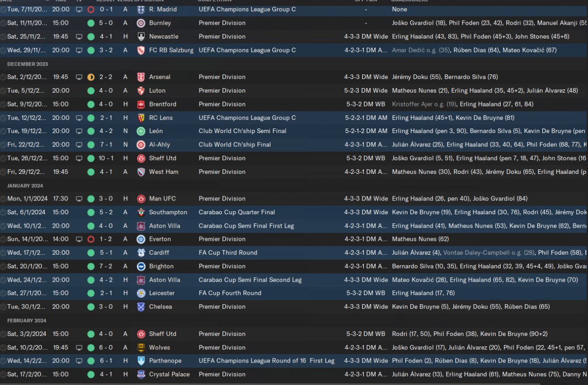The height and width of the screenshot is (385, 588).
Task: Click the León club badge
Action: (141, 131)
